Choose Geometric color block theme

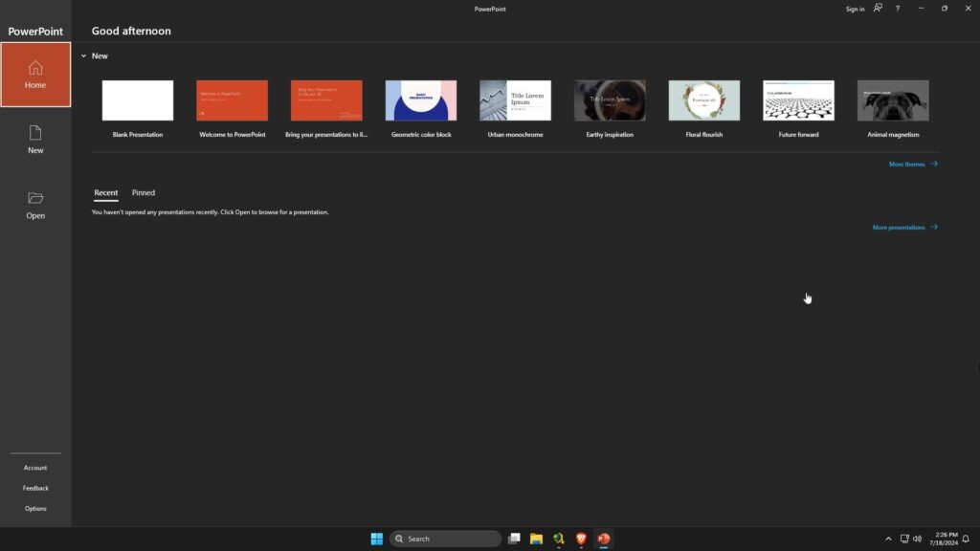tap(421, 109)
